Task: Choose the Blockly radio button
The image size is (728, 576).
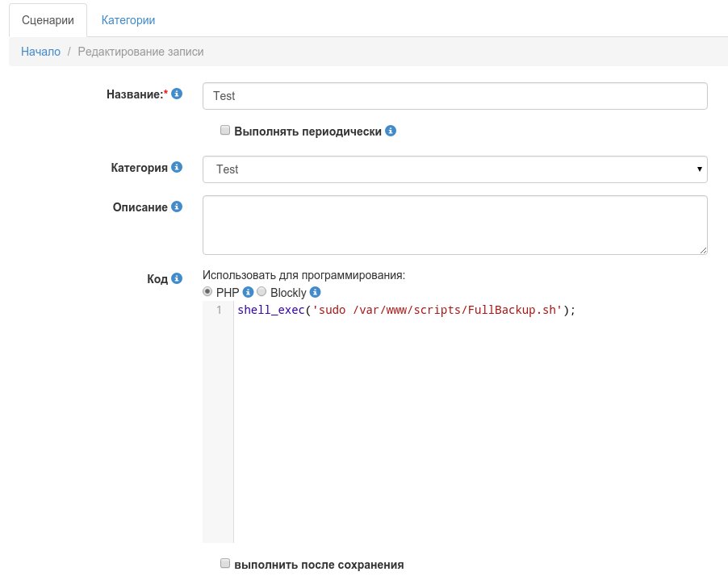Action: [261, 292]
